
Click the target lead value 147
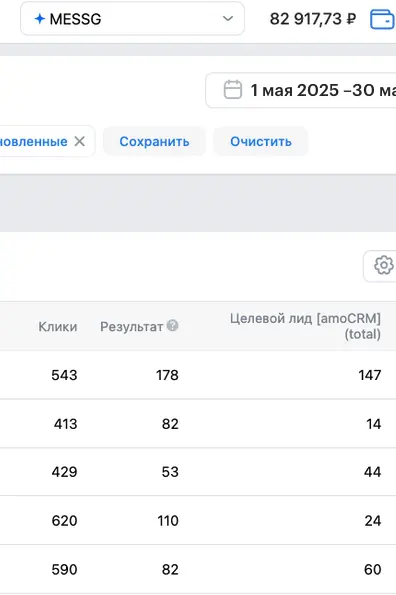pyautogui.click(x=370, y=375)
